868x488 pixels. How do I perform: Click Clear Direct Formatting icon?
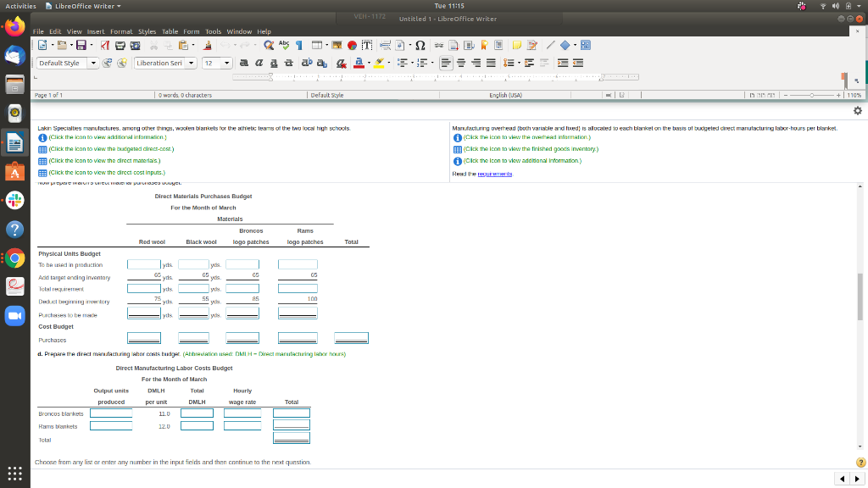(x=342, y=63)
